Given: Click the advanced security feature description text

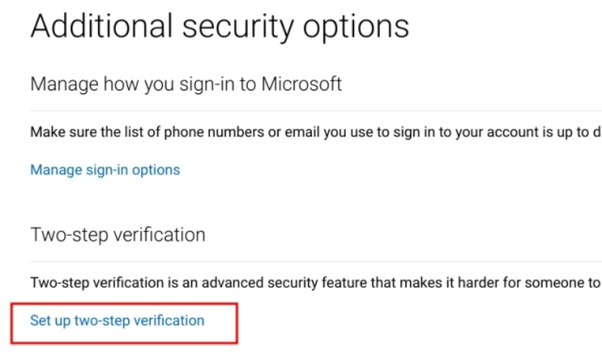Looking at the screenshot, I should (x=315, y=283).
